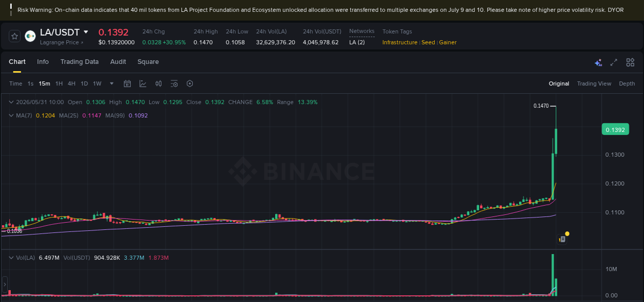Expand the collapsed side panel arrow near volume
The image size is (644, 302).
(5, 284)
